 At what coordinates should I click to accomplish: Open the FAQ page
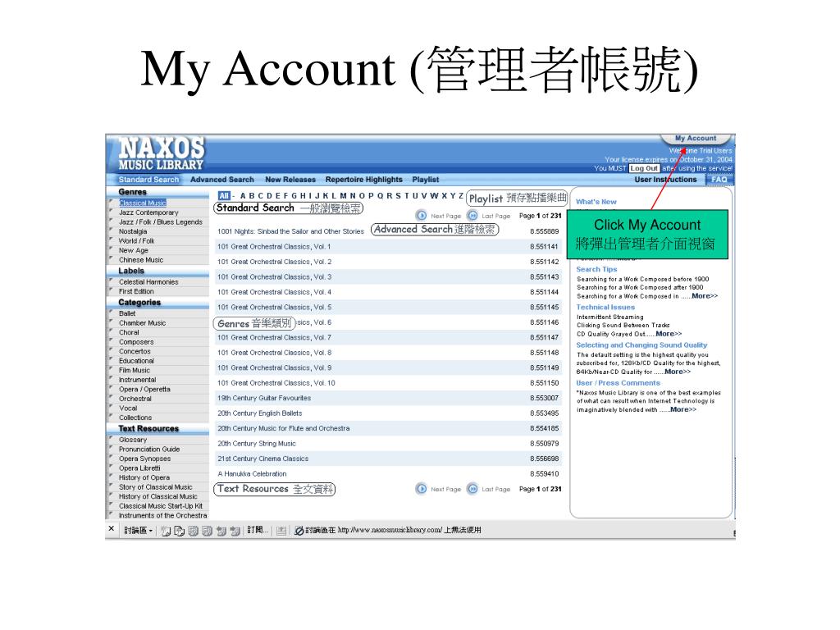pyautogui.click(x=719, y=180)
